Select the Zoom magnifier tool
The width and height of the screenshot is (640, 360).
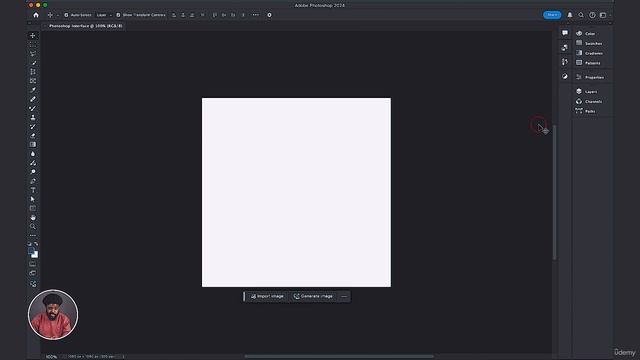(x=33, y=227)
